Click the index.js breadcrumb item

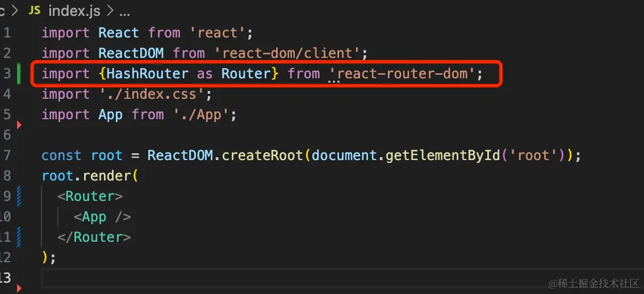pyautogui.click(x=74, y=11)
